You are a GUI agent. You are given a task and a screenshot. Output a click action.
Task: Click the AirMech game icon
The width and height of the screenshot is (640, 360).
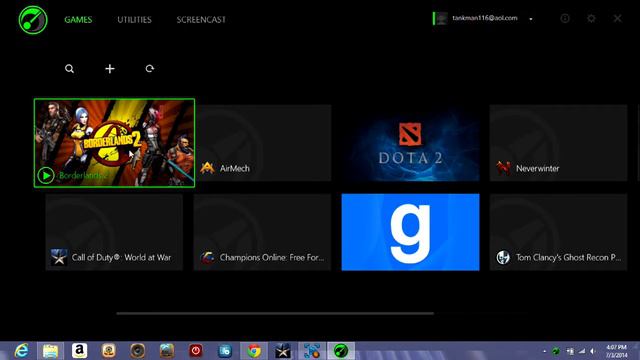tap(207, 168)
